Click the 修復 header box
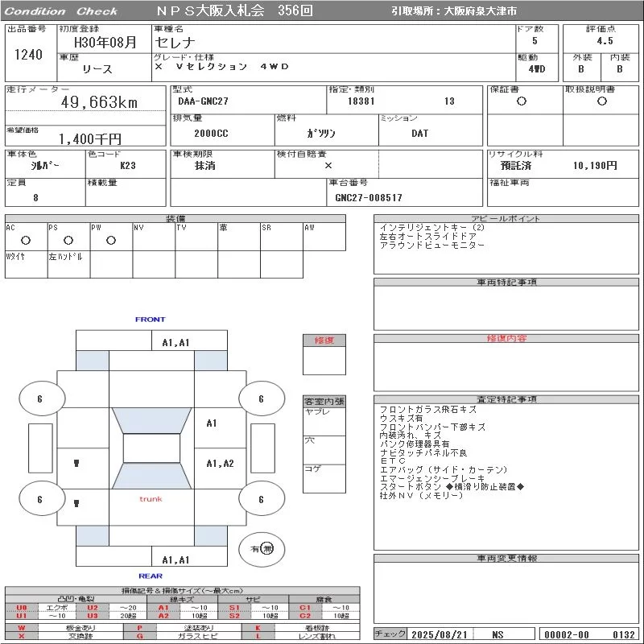 324,341
